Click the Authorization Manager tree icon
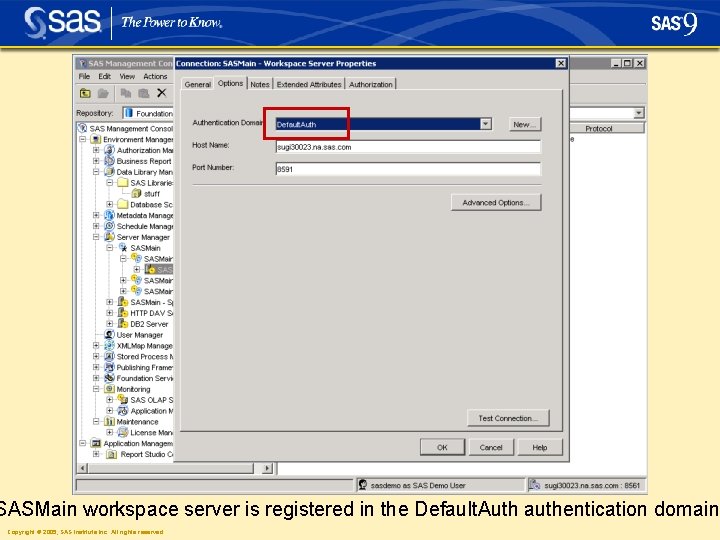 coord(109,150)
